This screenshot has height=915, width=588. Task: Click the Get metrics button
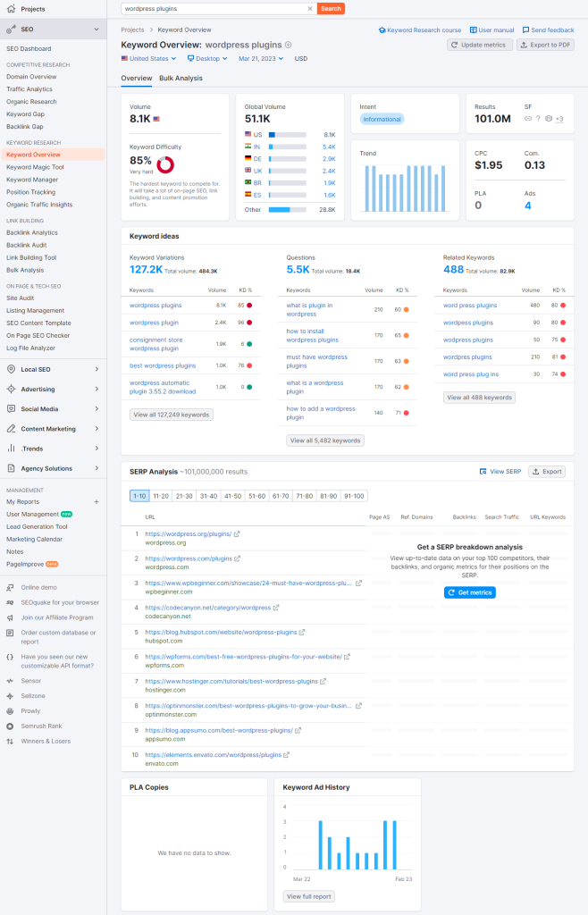click(x=469, y=592)
